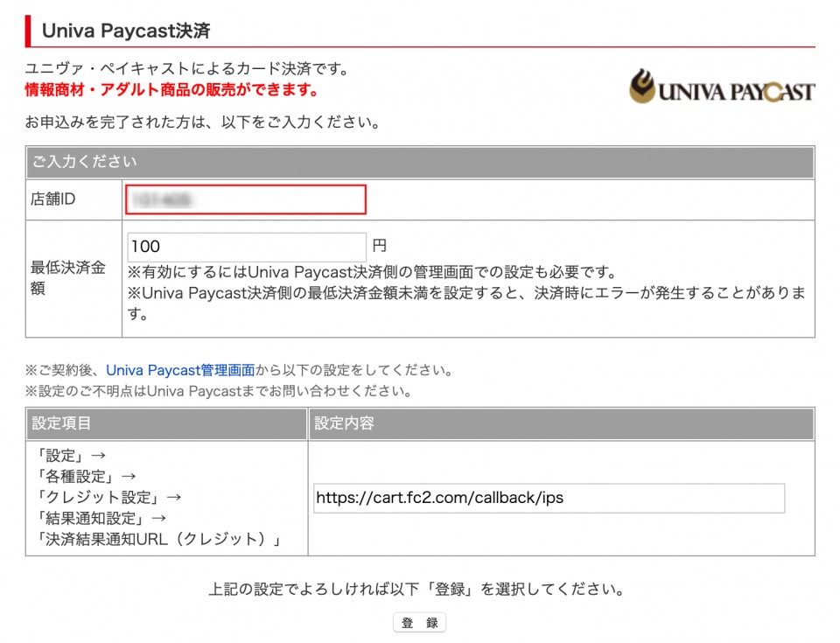
Task: Click the ※有効にするには note line
Action: click(x=373, y=272)
